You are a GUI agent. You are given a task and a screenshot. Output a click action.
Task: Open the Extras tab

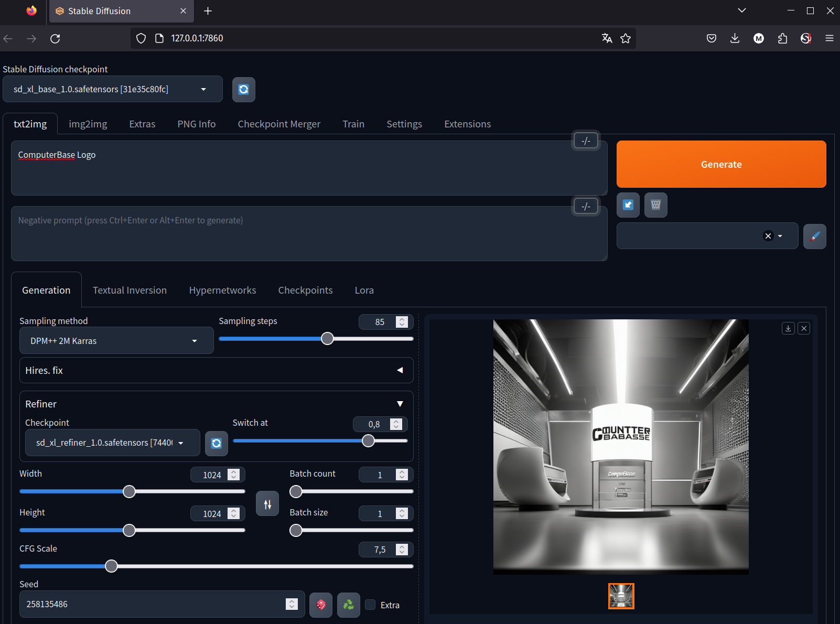pyautogui.click(x=143, y=124)
